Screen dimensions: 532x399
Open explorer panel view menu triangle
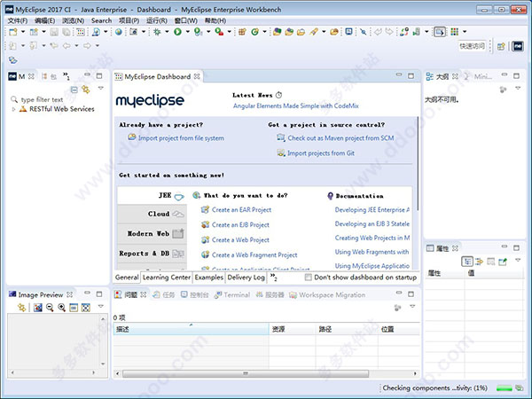tap(101, 88)
